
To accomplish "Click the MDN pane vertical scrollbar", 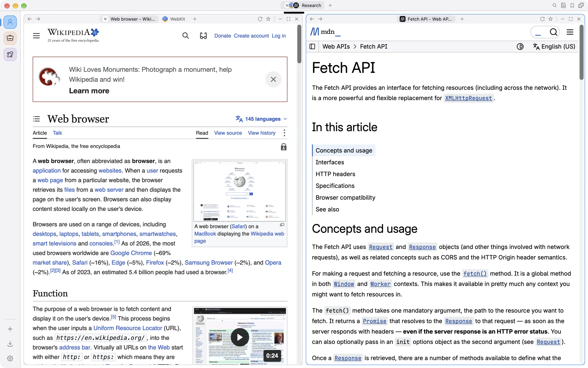I will tap(582, 52).
